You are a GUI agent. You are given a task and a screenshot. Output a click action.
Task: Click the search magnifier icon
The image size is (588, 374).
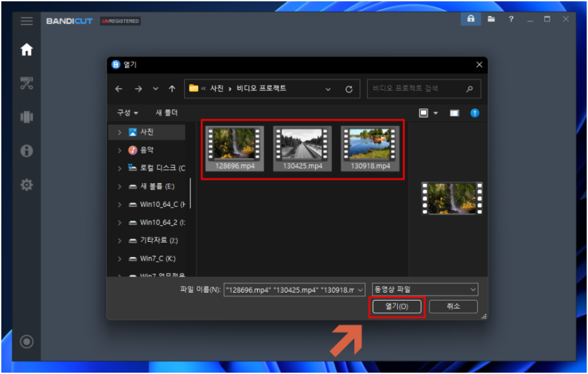click(469, 89)
